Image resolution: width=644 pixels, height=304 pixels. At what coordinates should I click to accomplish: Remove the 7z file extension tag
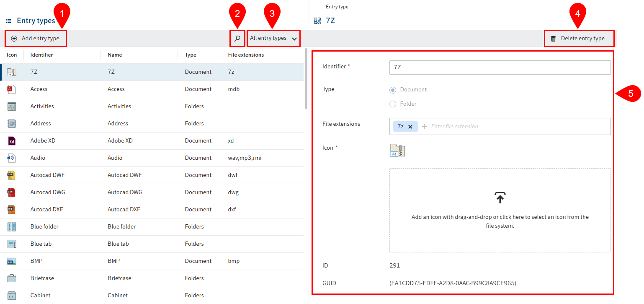[410, 127]
